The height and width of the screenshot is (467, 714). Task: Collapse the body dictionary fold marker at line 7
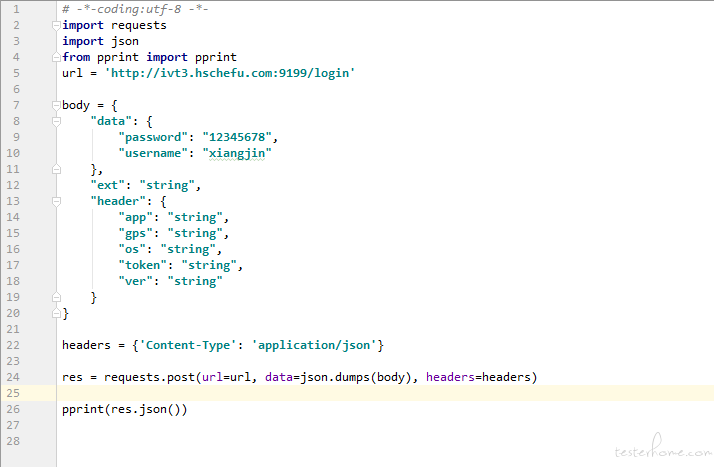pos(56,106)
